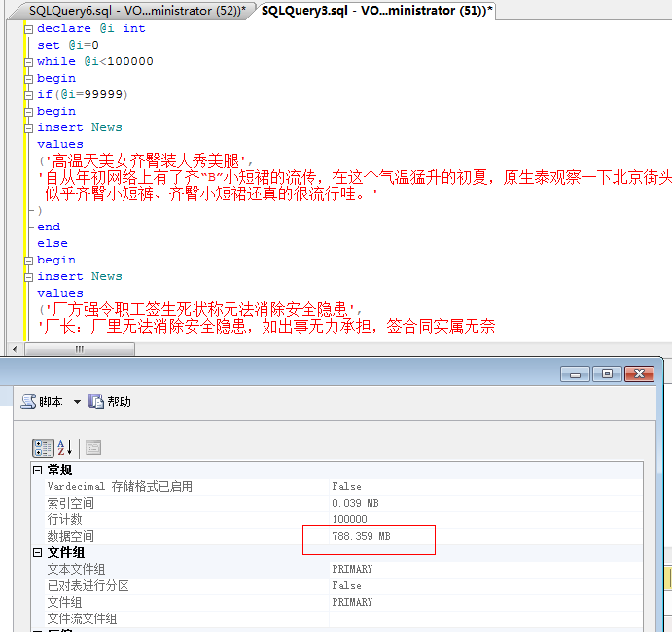
Task: Collapse the second insert News statement
Action: [29, 277]
